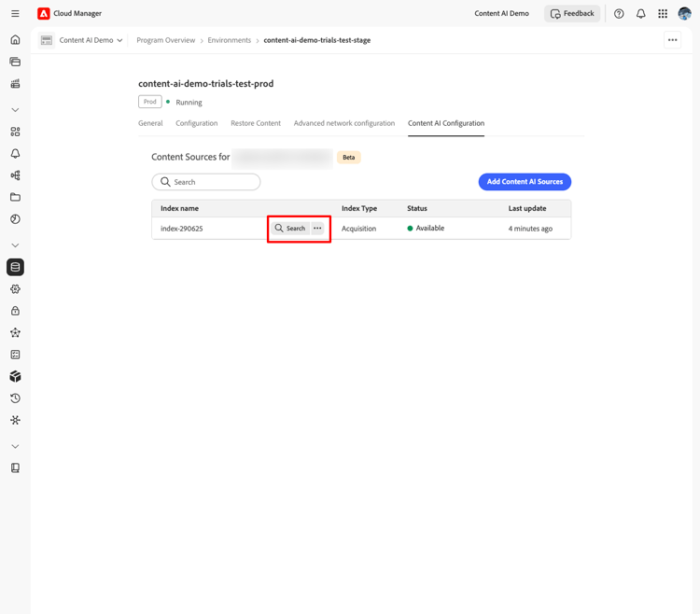Click the Adobe Cloud Manager logo
The height and width of the screenshot is (614, 700).
[43, 13]
